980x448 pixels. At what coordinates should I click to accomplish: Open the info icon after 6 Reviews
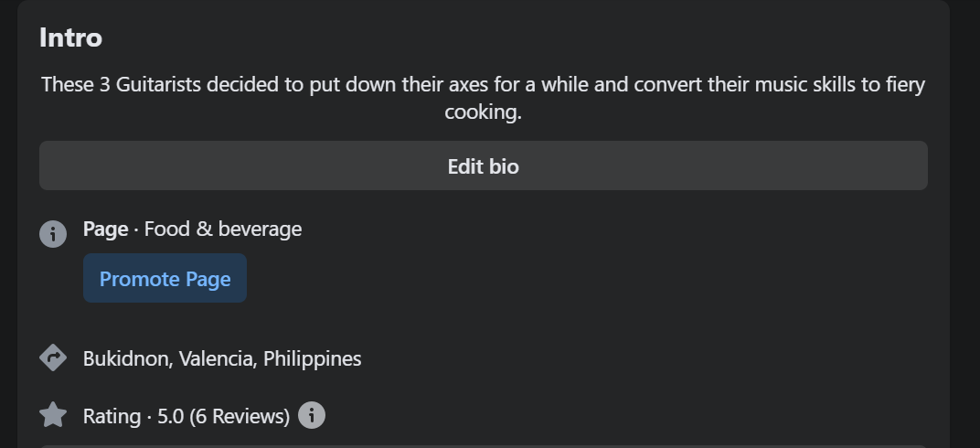pos(312,415)
